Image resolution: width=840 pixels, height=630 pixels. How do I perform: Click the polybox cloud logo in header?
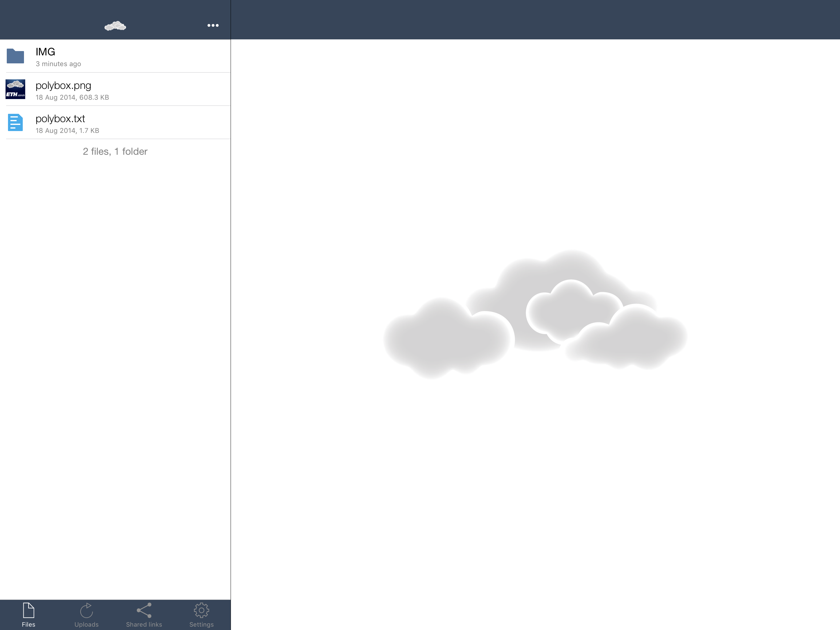click(x=115, y=26)
